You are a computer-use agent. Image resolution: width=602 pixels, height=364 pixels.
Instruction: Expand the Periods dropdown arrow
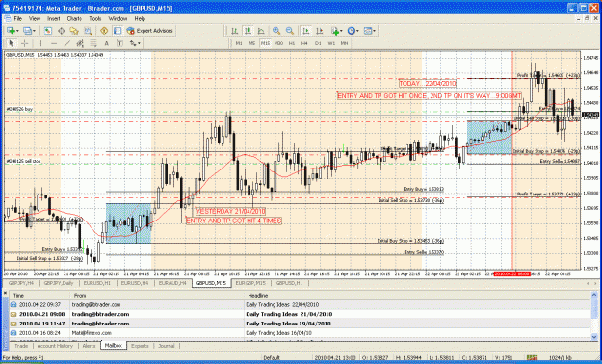click(357, 31)
